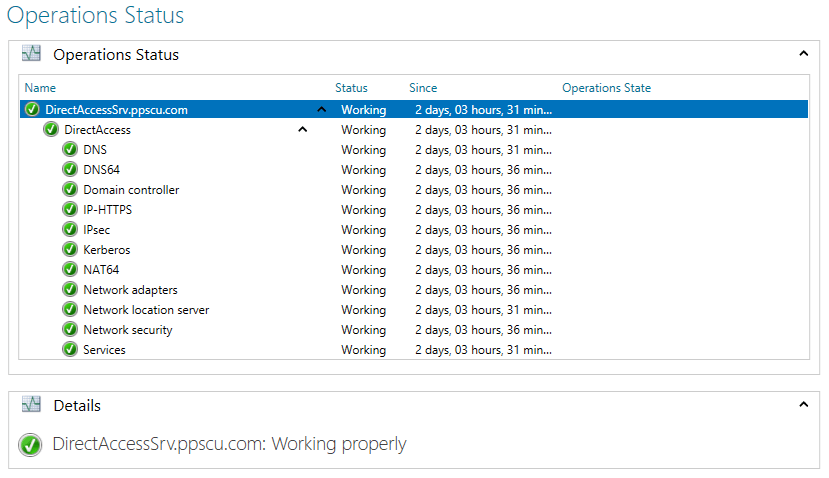The image size is (829, 478).
Task: Click the Details panel title
Action: [77, 406]
